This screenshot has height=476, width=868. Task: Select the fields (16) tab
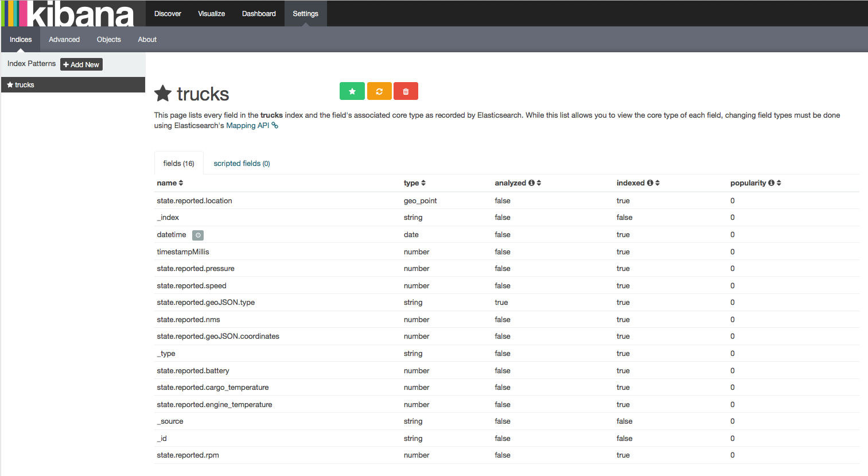179,164
